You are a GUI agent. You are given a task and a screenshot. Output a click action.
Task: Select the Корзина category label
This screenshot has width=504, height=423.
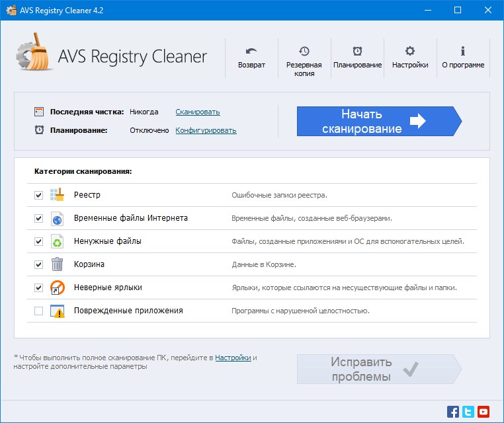pos(89,264)
